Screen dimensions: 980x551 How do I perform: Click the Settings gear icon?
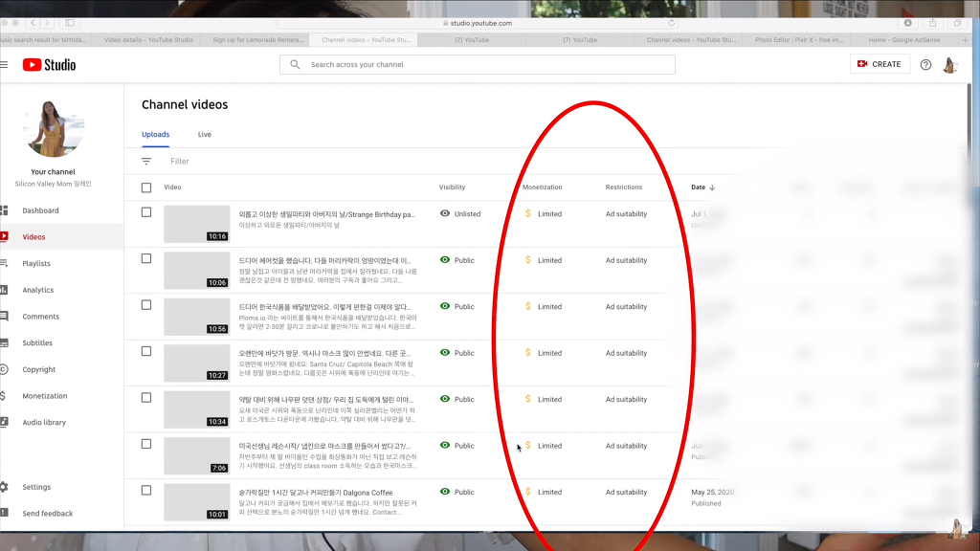pyautogui.click(x=5, y=487)
